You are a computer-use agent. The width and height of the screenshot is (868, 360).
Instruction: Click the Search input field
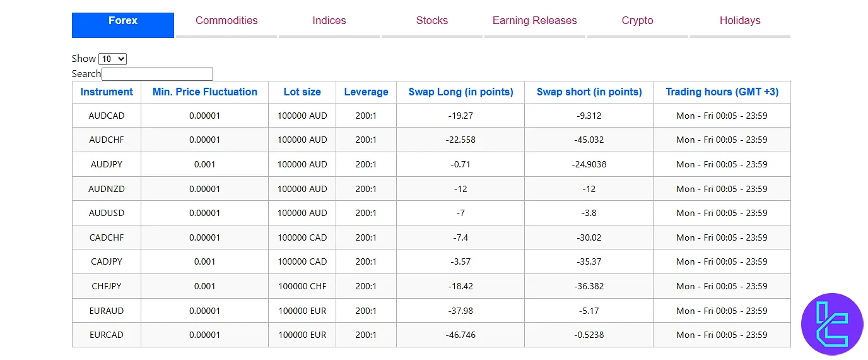tap(157, 74)
